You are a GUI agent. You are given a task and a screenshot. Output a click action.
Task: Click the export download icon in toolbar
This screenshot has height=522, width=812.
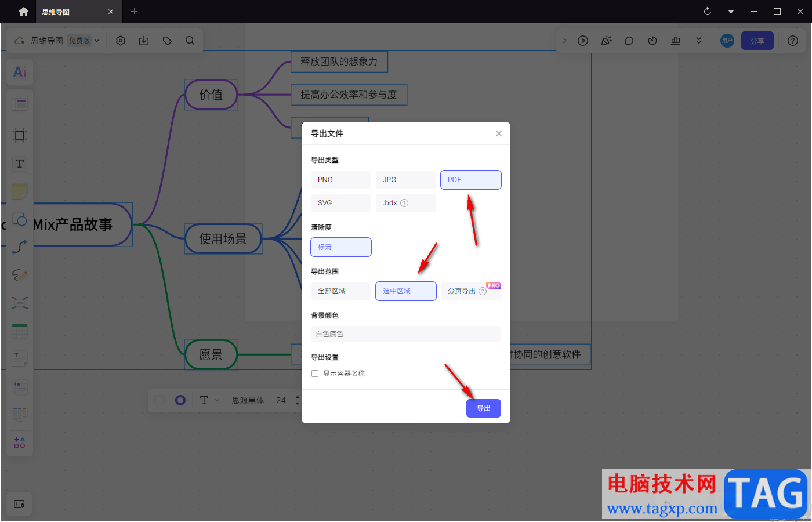pyautogui.click(x=144, y=41)
